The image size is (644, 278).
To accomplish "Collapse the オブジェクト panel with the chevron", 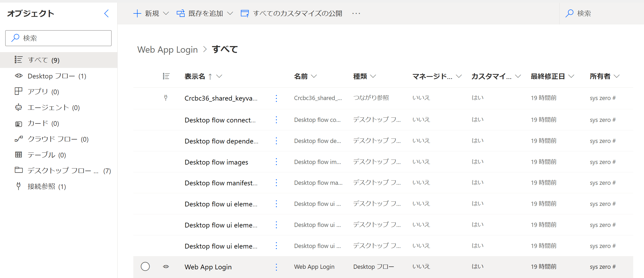I will [x=107, y=13].
